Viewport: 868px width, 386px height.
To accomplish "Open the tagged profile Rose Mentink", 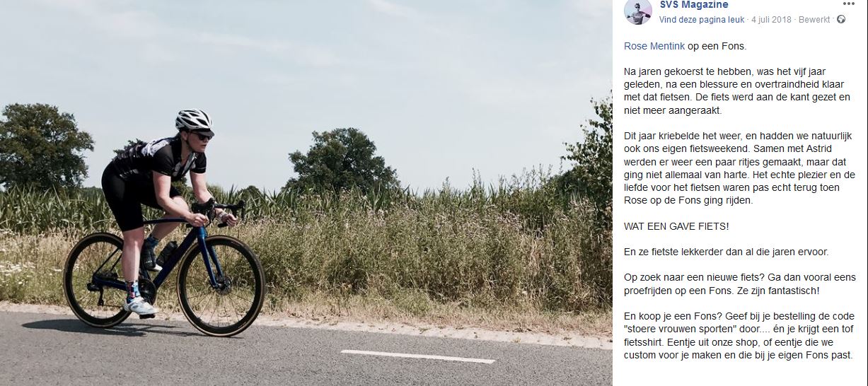I will click(x=654, y=47).
